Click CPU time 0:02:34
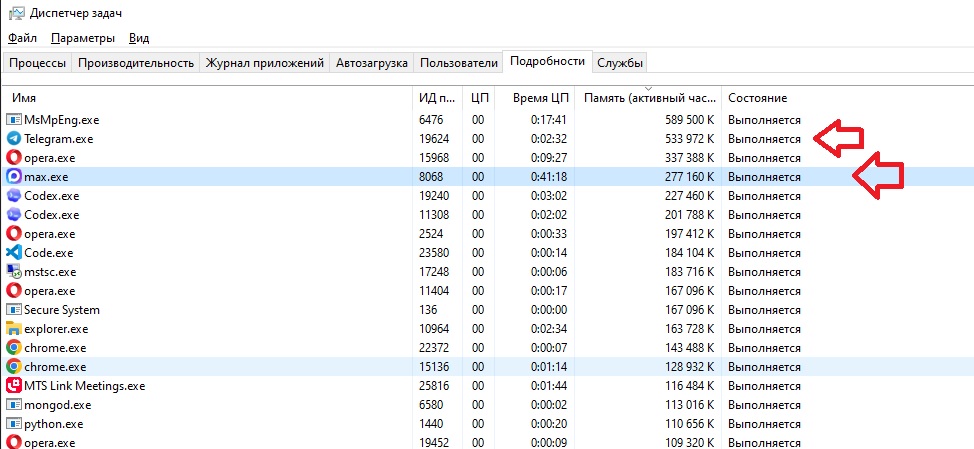 pos(549,329)
